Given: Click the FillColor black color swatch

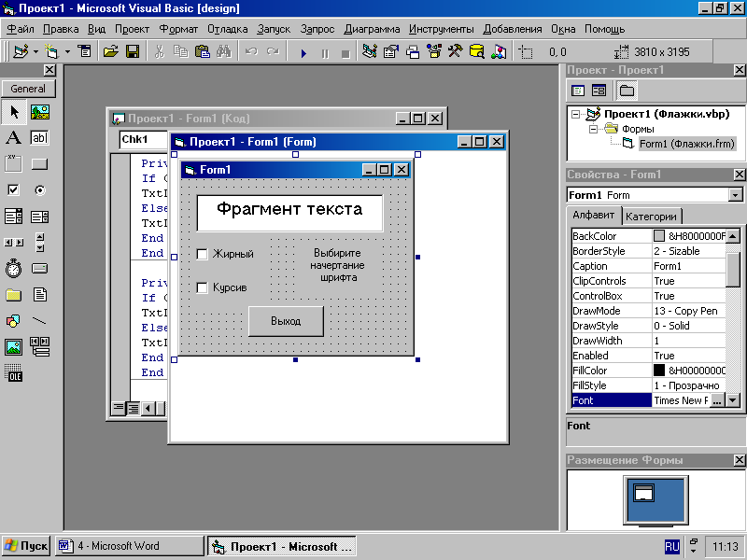Looking at the screenshot, I should point(659,371).
